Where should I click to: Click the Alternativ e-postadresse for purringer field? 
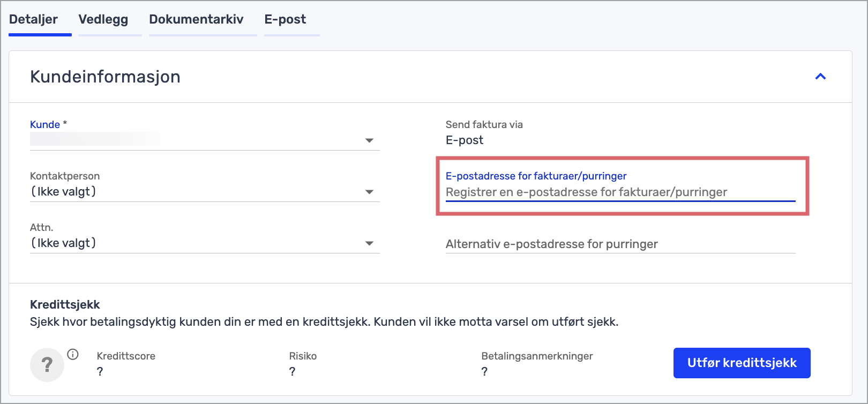point(620,244)
